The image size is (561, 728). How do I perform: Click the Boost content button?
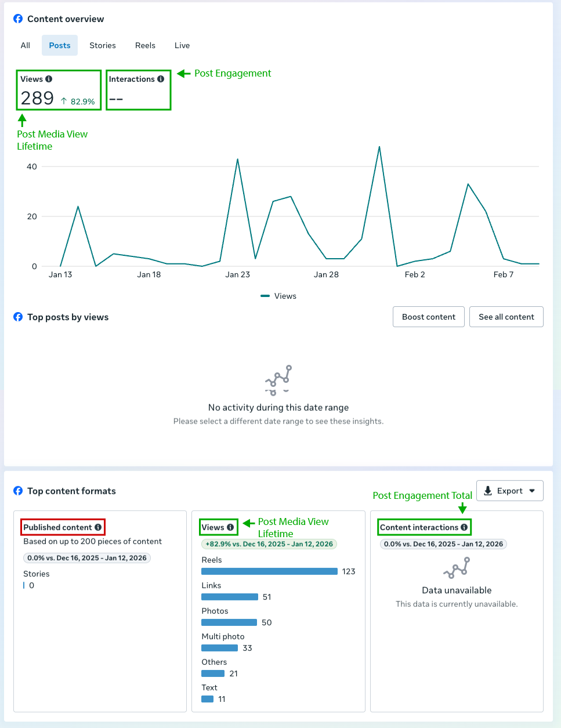point(429,317)
